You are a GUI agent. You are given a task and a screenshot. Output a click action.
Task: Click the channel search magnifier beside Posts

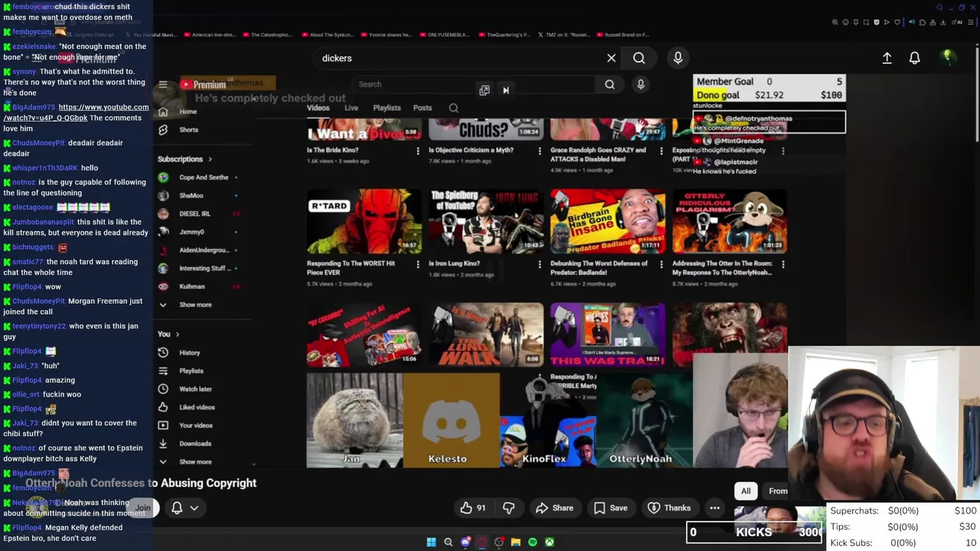coord(453,109)
